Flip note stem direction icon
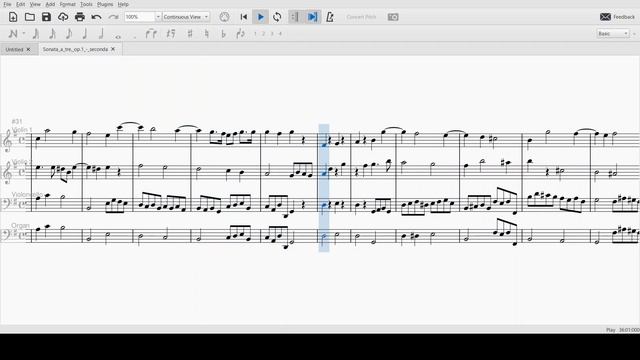The height and width of the screenshot is (360, 640). click(240, 34)
